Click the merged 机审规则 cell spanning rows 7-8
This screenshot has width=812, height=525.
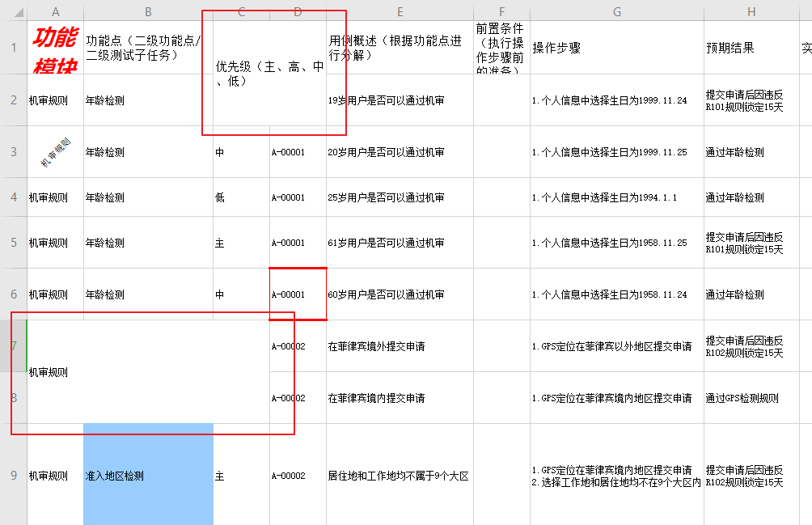tap(55, 372)
